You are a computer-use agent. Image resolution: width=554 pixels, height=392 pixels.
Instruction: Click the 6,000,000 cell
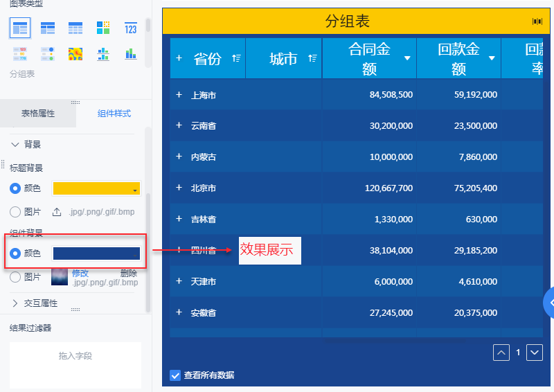point(393,281)
